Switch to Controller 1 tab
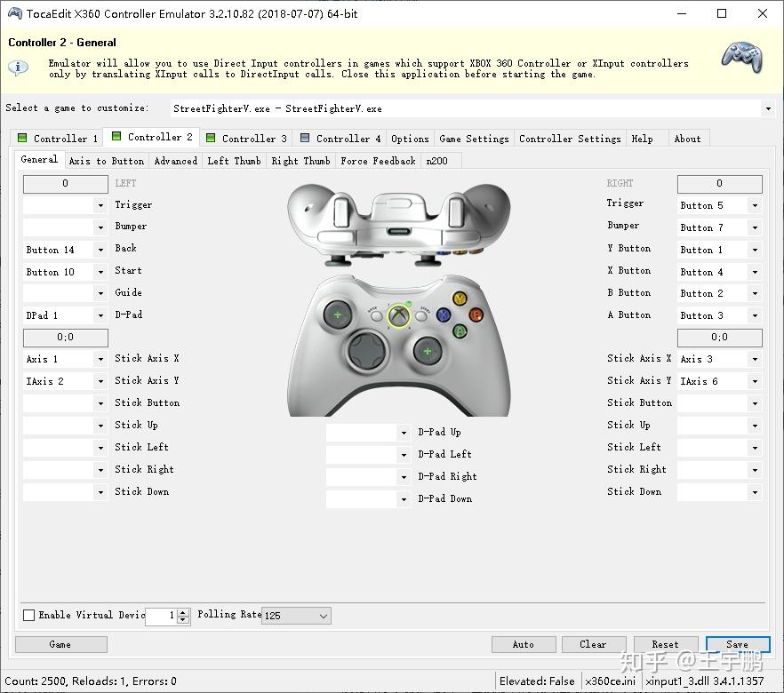 click(57, 139)
